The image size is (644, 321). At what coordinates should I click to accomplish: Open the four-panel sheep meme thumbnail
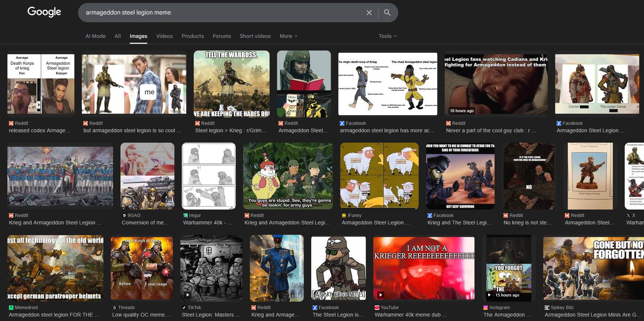(x=379, y=176)
